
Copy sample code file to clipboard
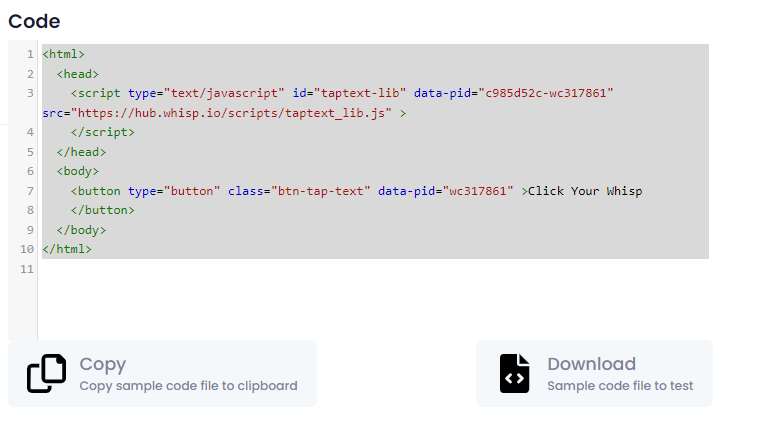tap(163, 373)
